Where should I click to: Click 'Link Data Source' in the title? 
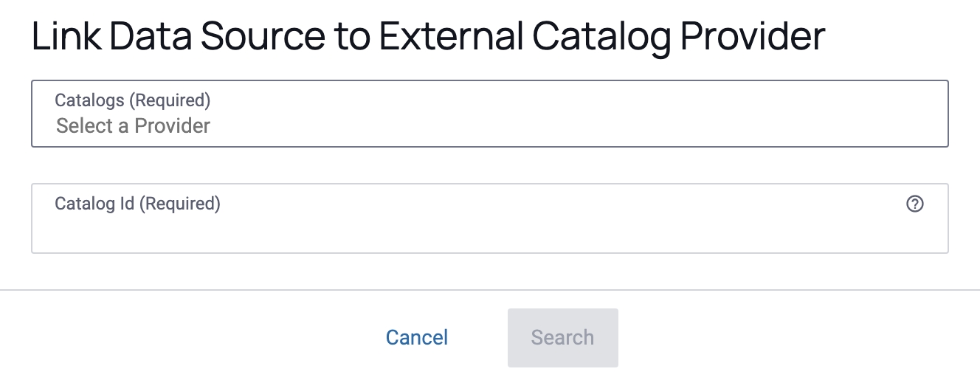coord(177,37)
